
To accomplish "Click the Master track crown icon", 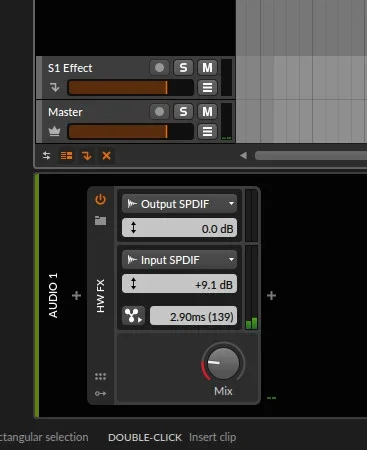I will coord(54,131).
